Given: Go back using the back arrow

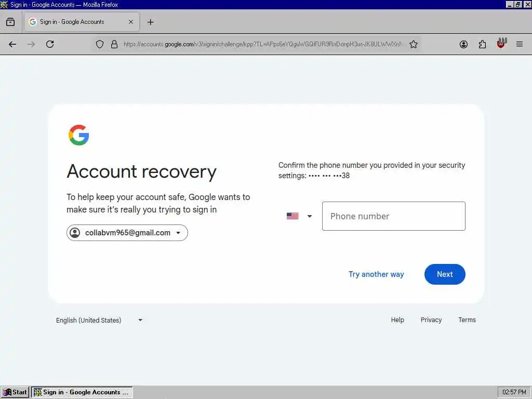Looking at the screenshot, I should click(12, 44).
